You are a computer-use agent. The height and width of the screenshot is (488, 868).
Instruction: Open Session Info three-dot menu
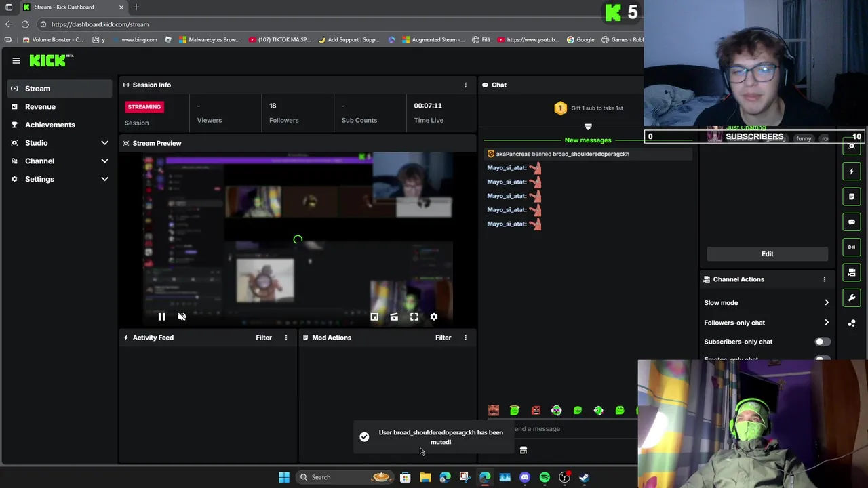(465, 85)
